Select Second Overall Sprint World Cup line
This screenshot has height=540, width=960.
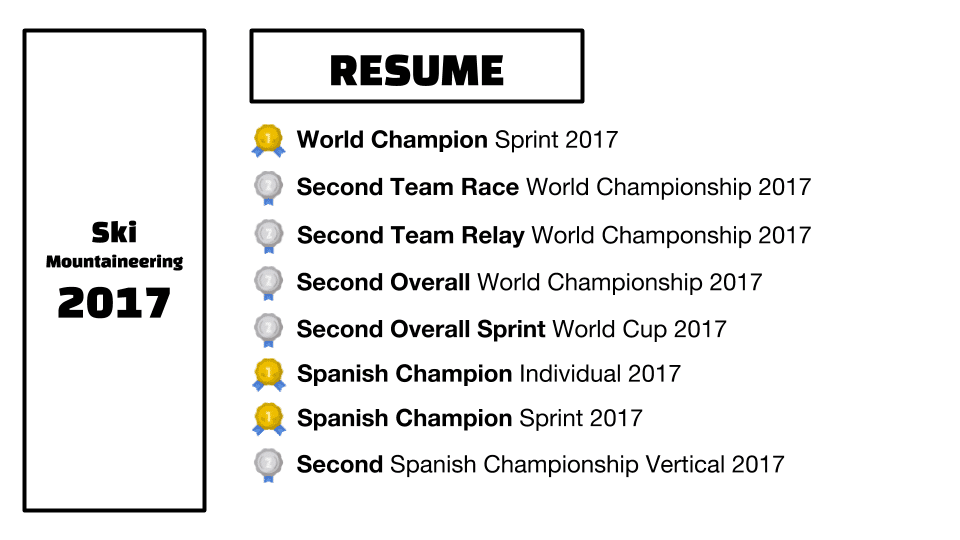(511, 329)
